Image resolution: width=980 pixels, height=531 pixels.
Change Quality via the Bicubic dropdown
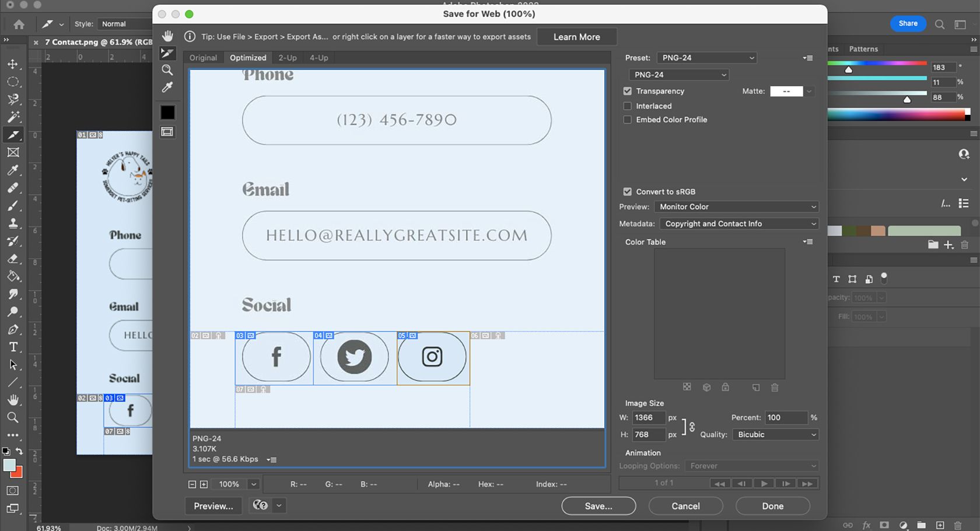coord(775,434)
